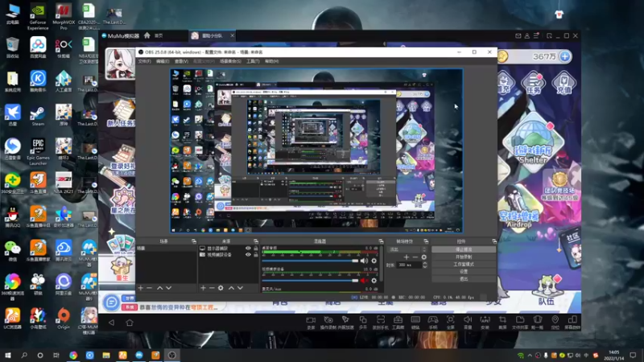Click the stop streaming button
644x362 pixels.
pyautogui.click(x=464, y=249)
